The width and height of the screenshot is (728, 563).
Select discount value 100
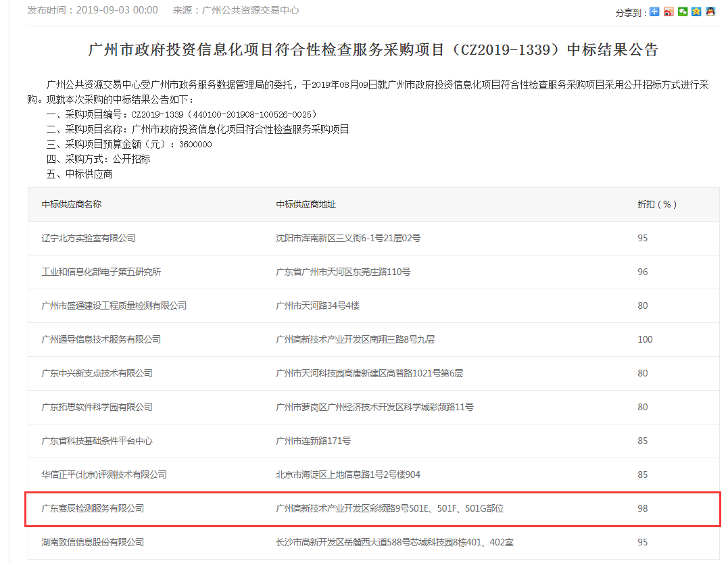pos(645,340)
